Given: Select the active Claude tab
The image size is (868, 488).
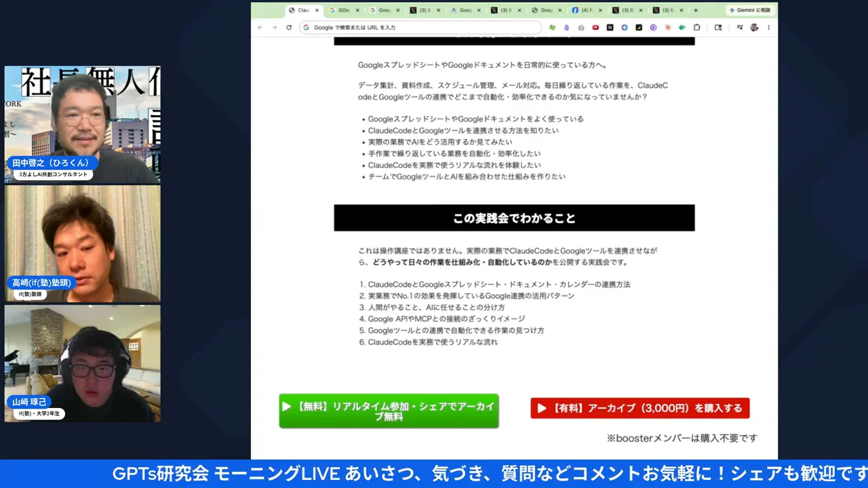Looking at the screenshot, I should (x=303, y=10).
